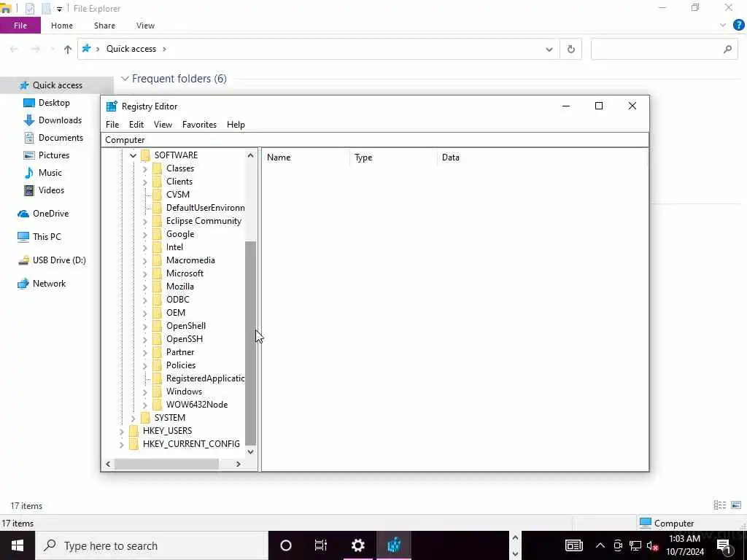Viewport: 747px width, 560px height.
Task: Select the Windows registry key
Action: (x=184, y=392)
